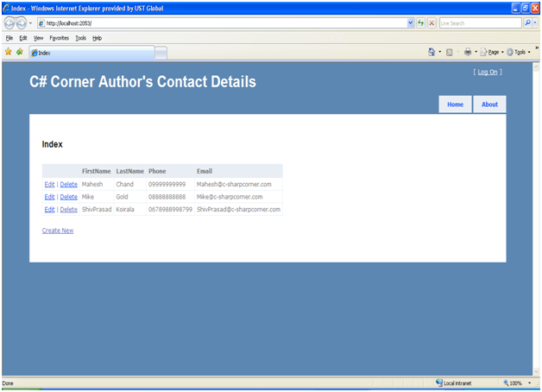Delete the ShivPrasad Koirala contact
The image size is (542, 392).
pos(68,210)
